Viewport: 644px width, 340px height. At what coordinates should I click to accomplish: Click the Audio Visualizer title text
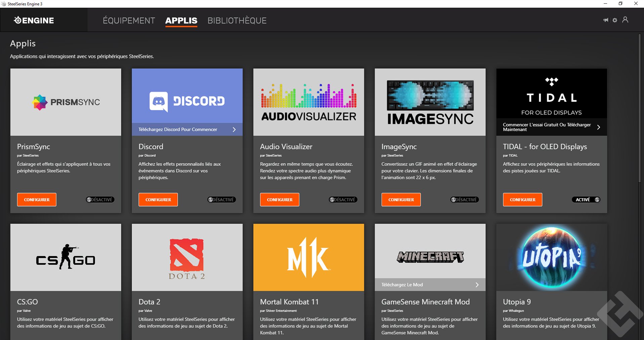pos(286,147)
